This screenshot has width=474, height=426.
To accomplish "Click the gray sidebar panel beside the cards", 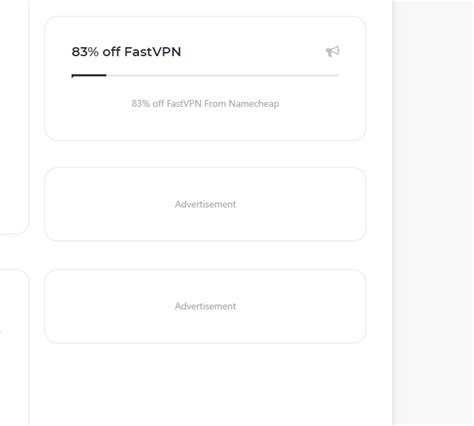I will coord(433,213).
